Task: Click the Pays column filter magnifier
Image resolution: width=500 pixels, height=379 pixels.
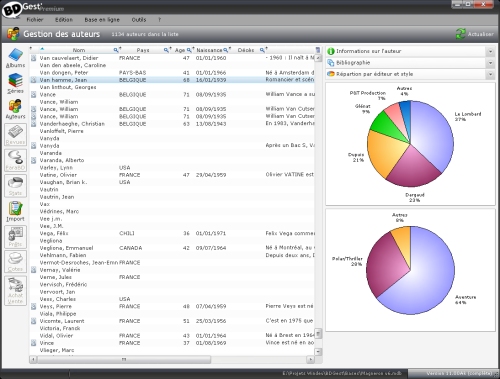Action: [x=166, y=50]
